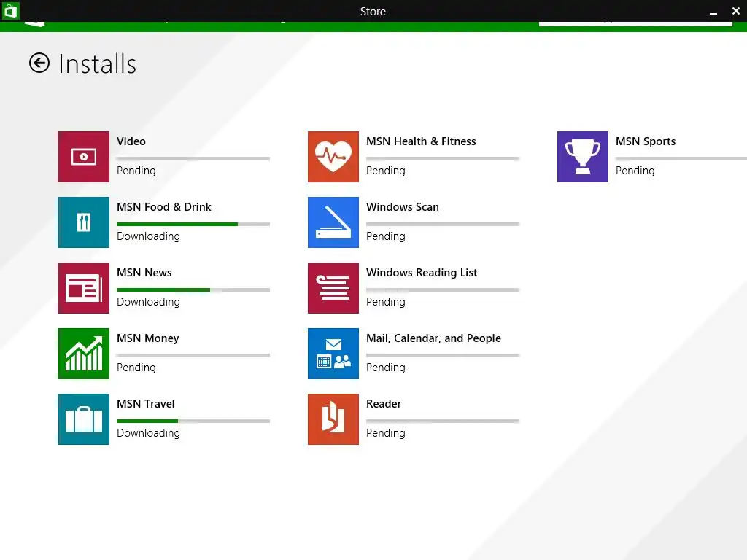Open the Windows Scan scanner icon
The width and height of the screenshot is (747, 560).
tap(333, 222)
